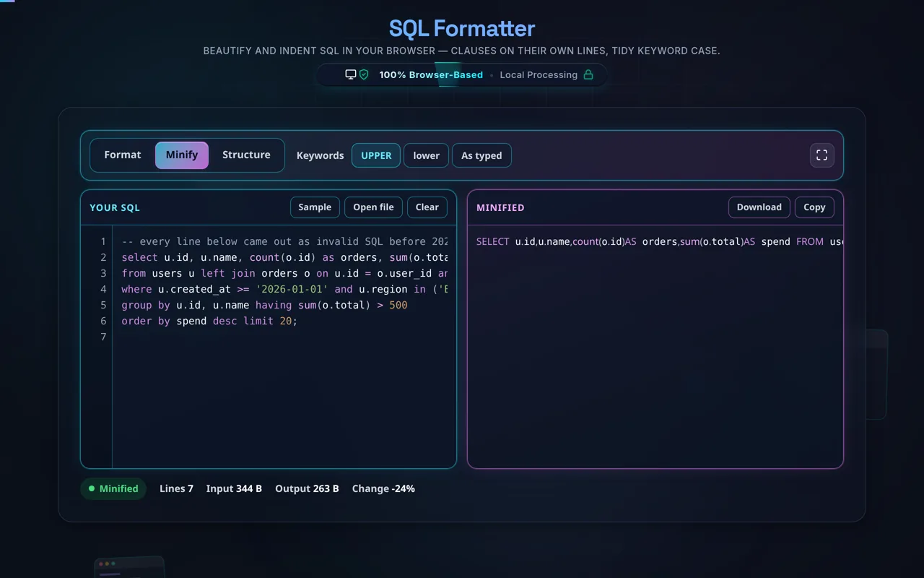Click the Change -24% stat
924x578 pixels.
(383, 488)
